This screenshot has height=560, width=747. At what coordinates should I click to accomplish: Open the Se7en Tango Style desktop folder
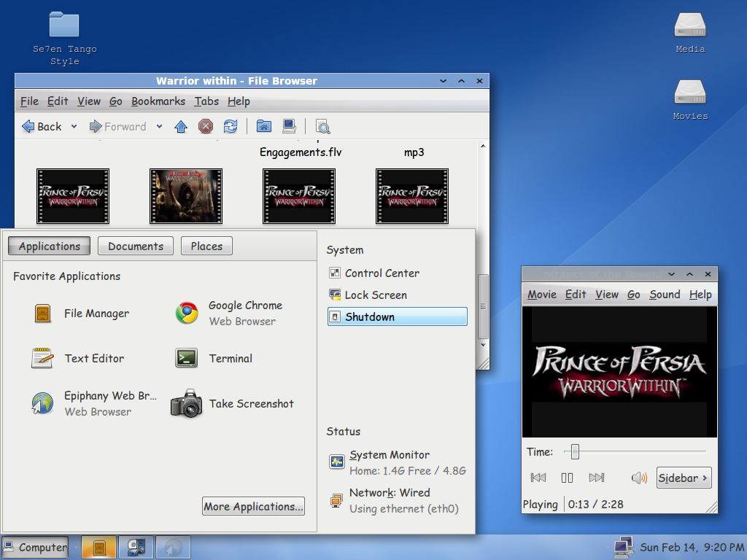(64, 39)
